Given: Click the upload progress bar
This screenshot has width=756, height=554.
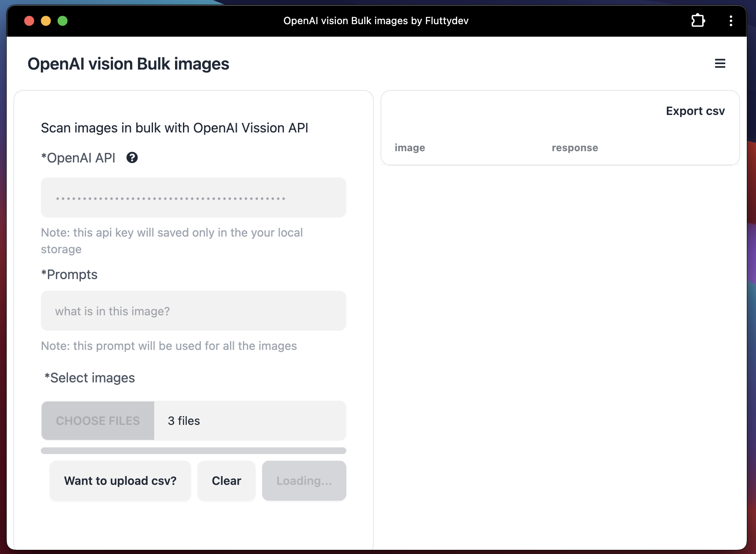Looking at the screenshot, I should pos(193,451).
